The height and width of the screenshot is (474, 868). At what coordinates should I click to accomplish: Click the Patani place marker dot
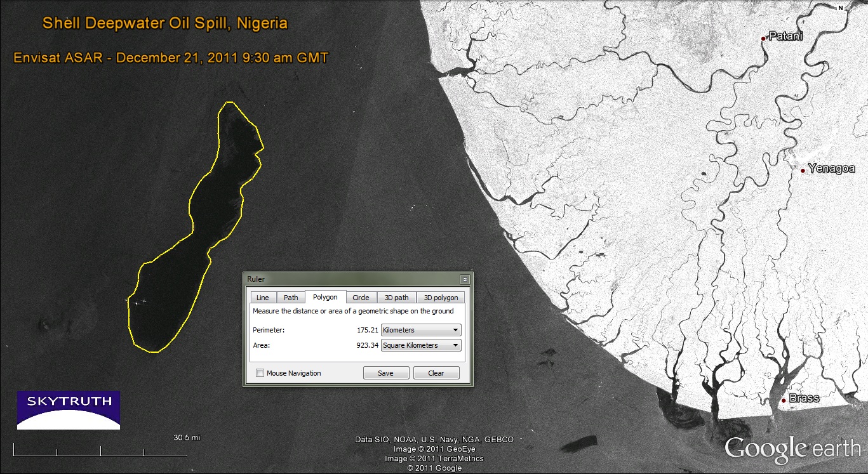pyautogui.click(x=763, y=39)
